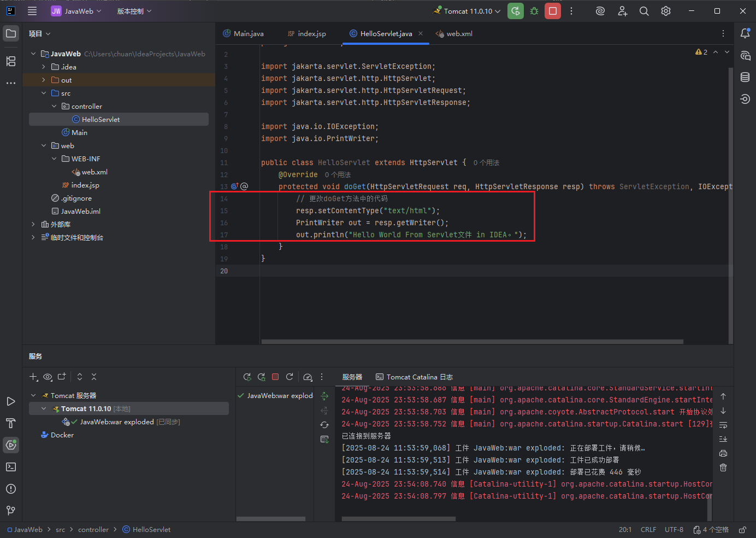Click the 20:1 caret position indicator
756x538 pixels.
pos(625,530)
